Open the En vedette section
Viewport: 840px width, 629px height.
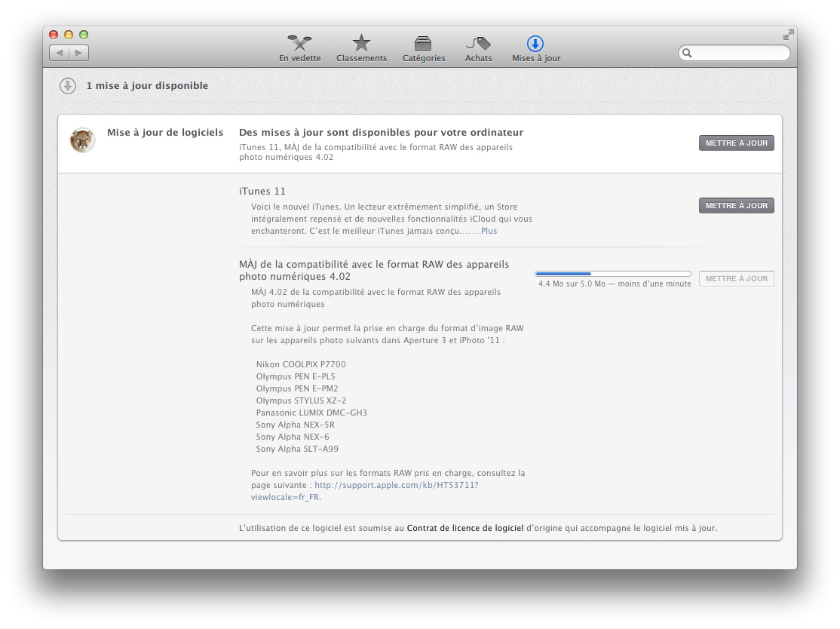pyautogui.click(x=299, y=48)
